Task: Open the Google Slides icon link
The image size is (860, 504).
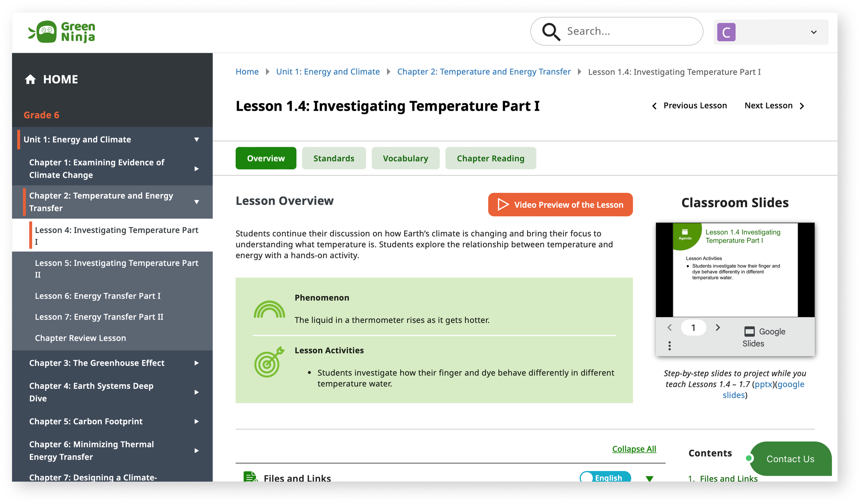Action: 749,332
